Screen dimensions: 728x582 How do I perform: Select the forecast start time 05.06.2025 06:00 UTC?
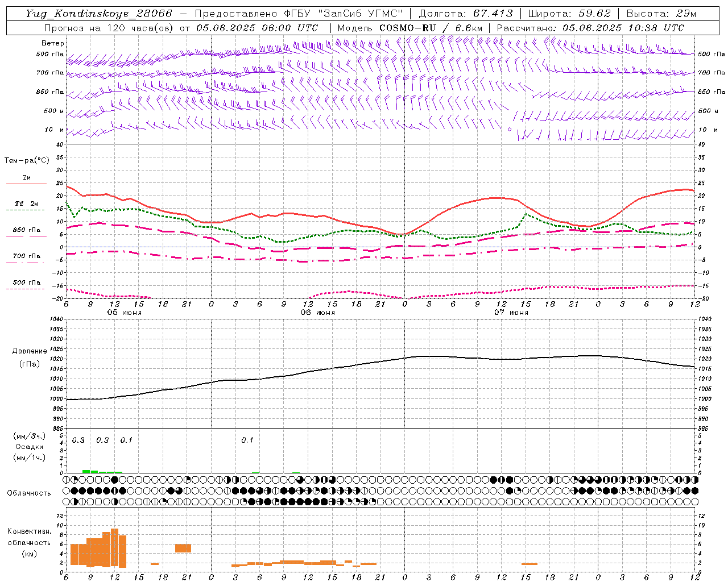257,28
